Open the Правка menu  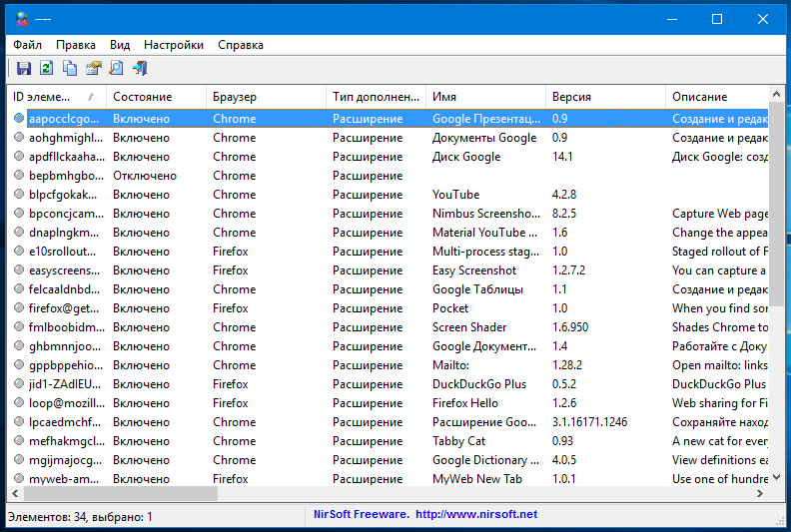click(76, 45)
